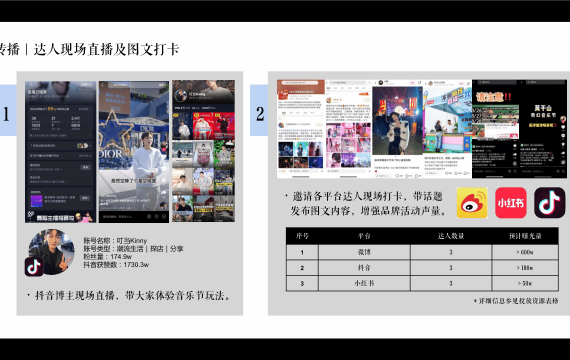This screenshot has height=360, width=570.
Task: Open the Dior live stream screenshot
Action: click(134, 152)
